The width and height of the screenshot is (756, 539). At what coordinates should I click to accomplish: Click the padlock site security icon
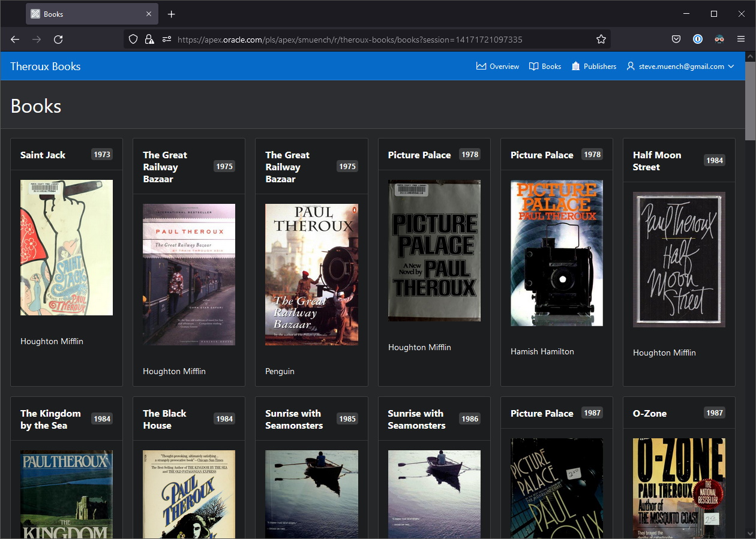click(149, 40)
